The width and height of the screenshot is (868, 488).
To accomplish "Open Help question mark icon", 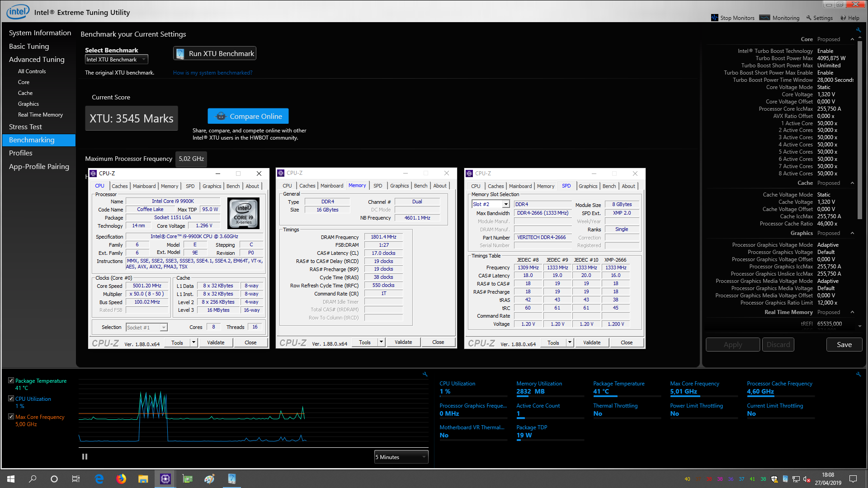I will [x=843, y=18].
